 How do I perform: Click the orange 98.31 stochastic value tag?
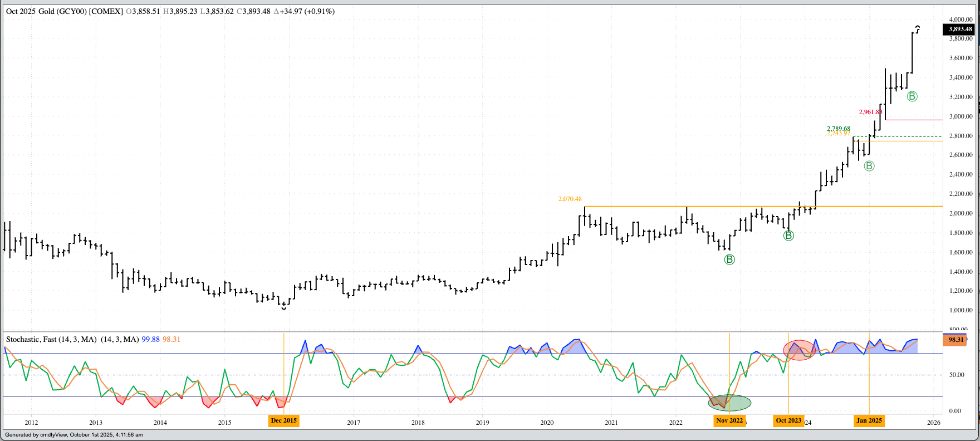pyautogui.click(x=955, y=340)
